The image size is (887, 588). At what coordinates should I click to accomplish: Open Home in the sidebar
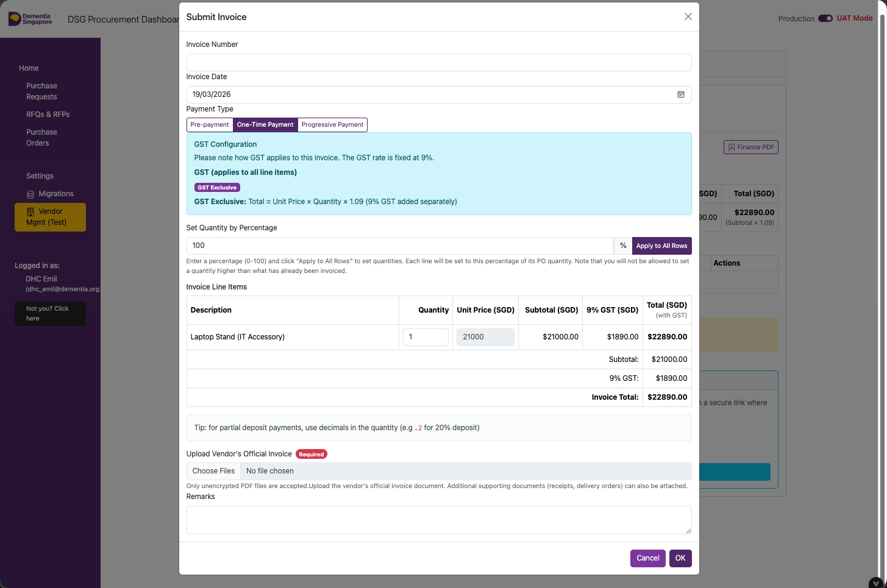click(29, 68)
